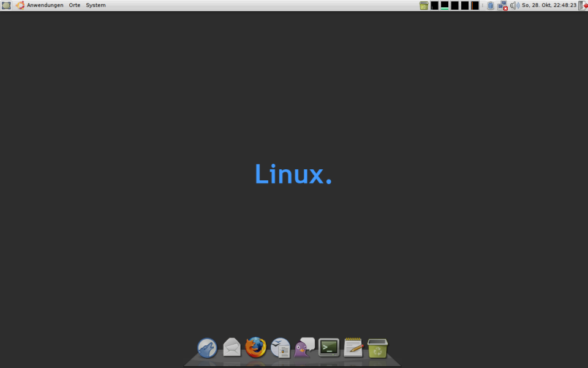Open the OpenOffice dock icon
Screen dimensions: 588x368
coord(281,348)
